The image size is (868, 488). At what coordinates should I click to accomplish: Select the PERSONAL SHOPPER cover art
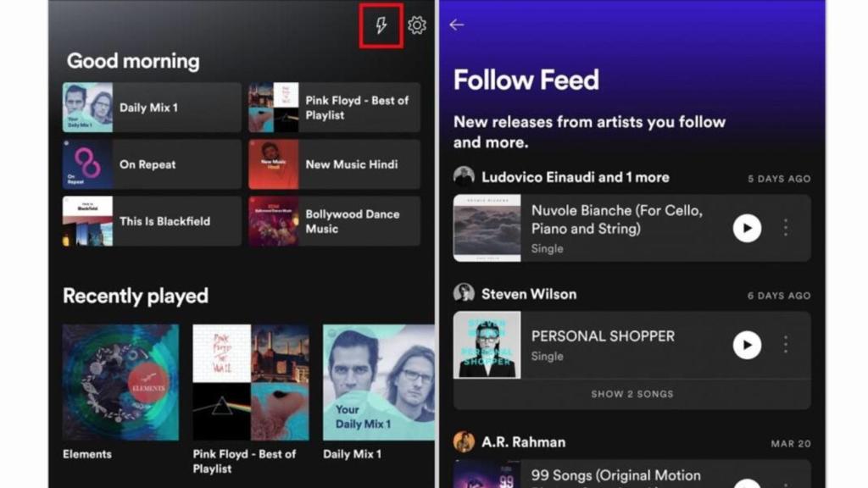click(x=487, y=345)
